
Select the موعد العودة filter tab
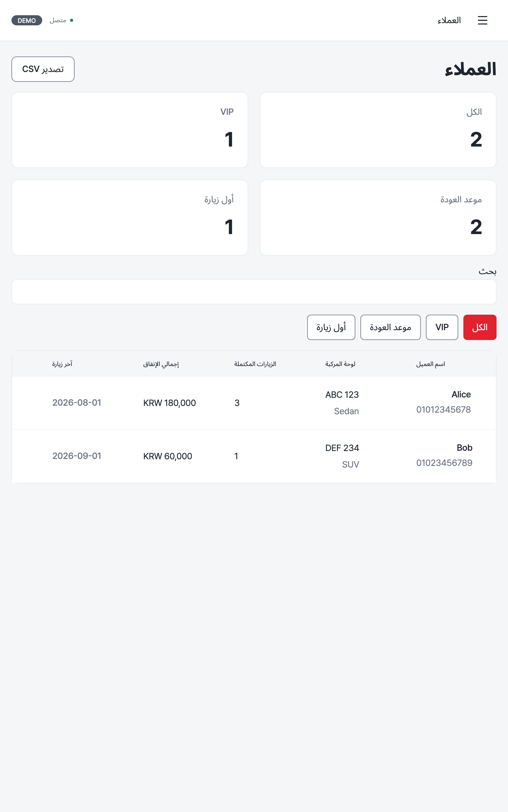391,327
